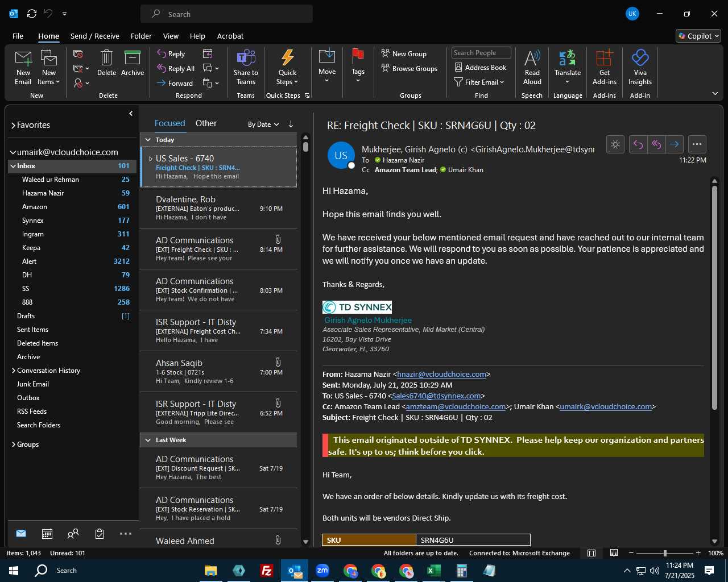Switch to Calendar view icon
Viewport: 728px width, 582px height.
pyautogui.click(x=47, y=533)
